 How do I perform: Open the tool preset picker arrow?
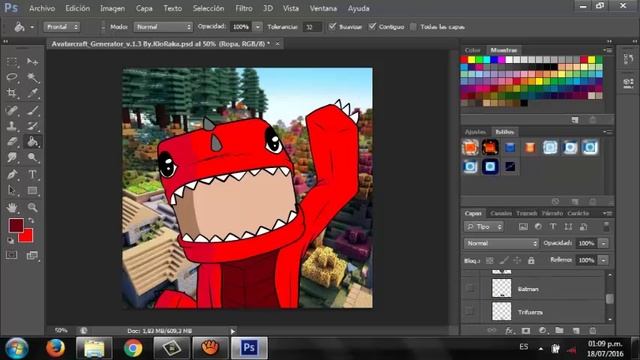(x=32, y=27)
